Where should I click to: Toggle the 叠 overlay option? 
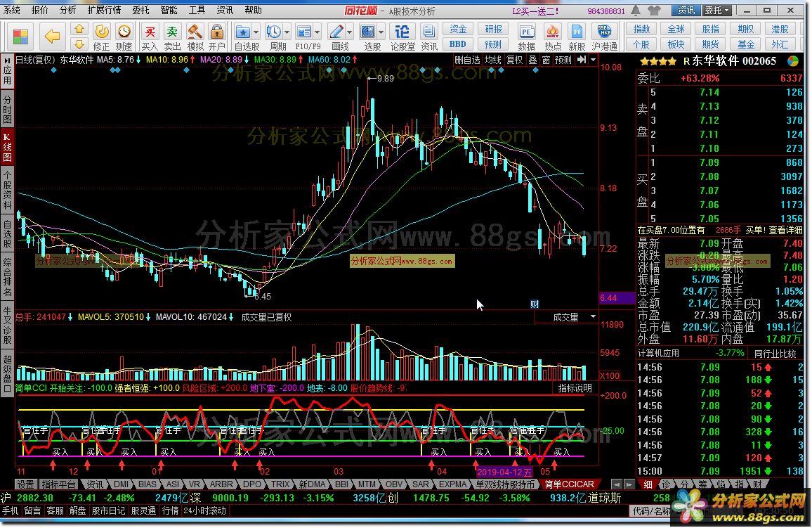click(x=532, y=60)
